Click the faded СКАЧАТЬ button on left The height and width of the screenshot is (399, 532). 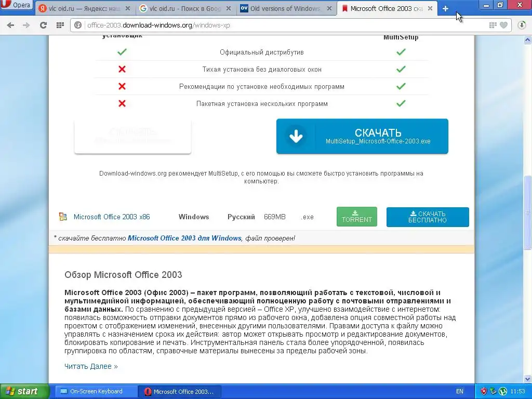132,136
